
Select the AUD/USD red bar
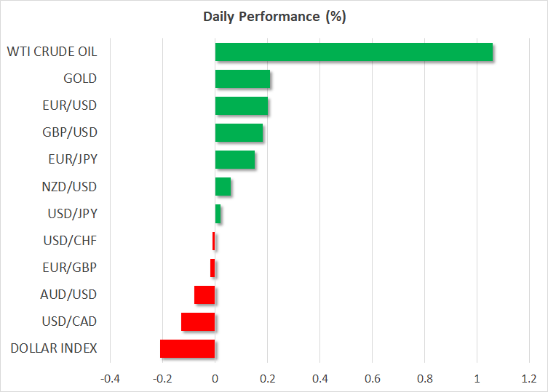click(x=204, y=295)
